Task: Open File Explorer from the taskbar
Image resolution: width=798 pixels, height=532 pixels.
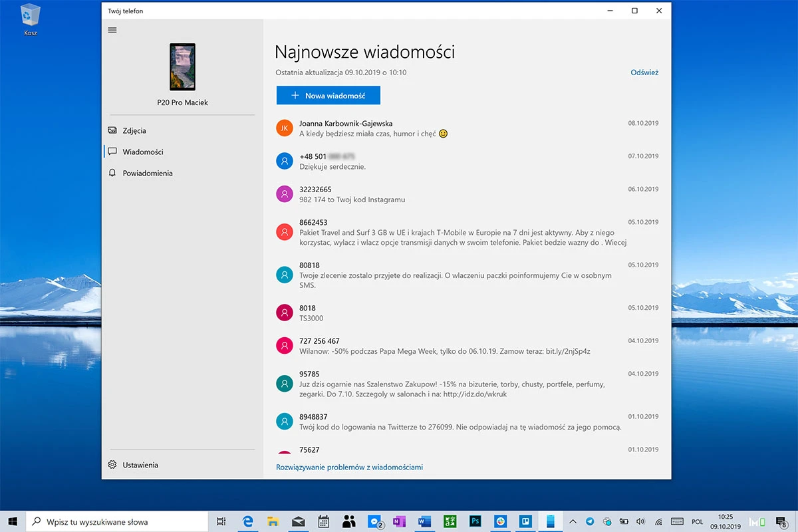Action: coord(273,522)
